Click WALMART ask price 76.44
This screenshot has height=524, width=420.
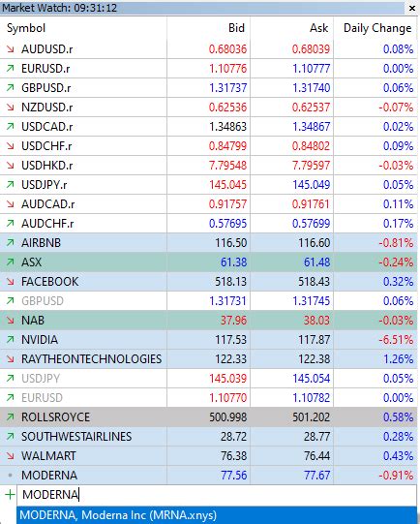pos(317,456)
